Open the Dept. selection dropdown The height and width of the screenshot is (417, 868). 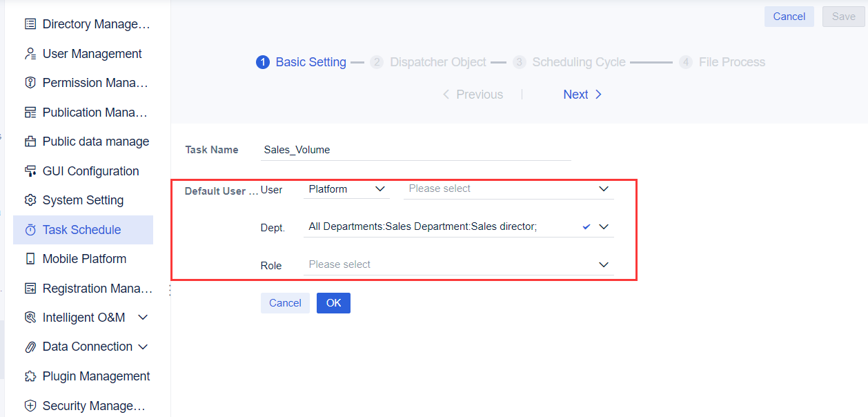click(x=603, y=226)
